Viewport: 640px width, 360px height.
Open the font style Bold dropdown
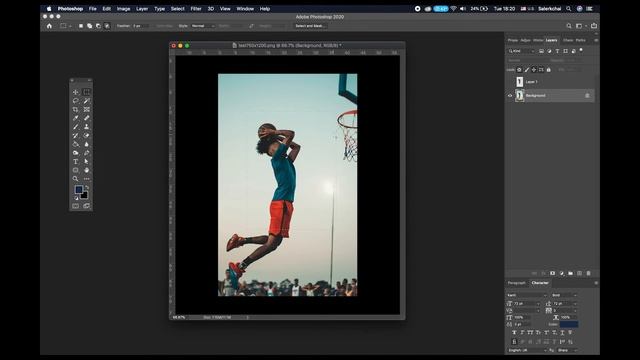coord(564,295)
